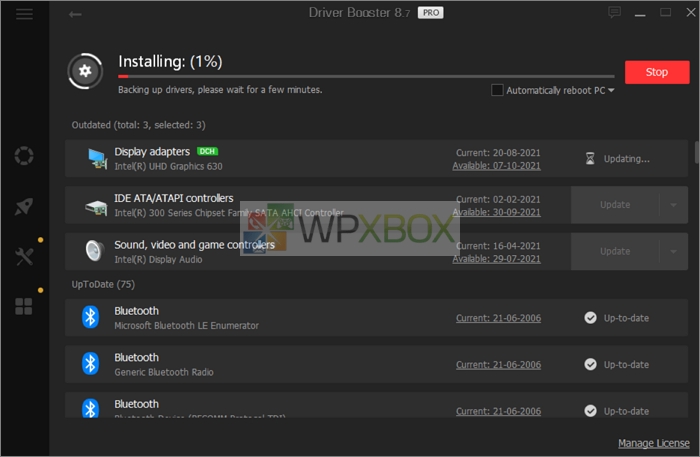Open the Tools wrench section
Viewport: 700px width, 457px height.
(x=24, y=257)
